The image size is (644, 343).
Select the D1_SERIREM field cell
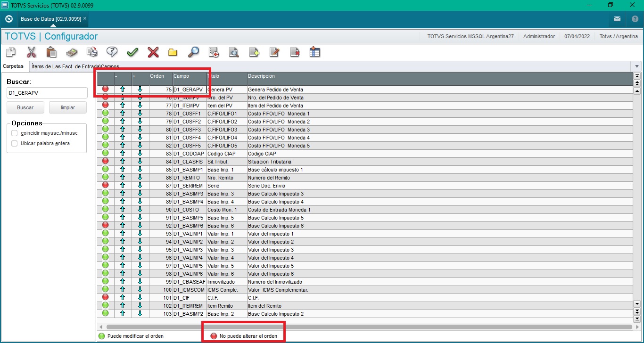coord(190,186)
